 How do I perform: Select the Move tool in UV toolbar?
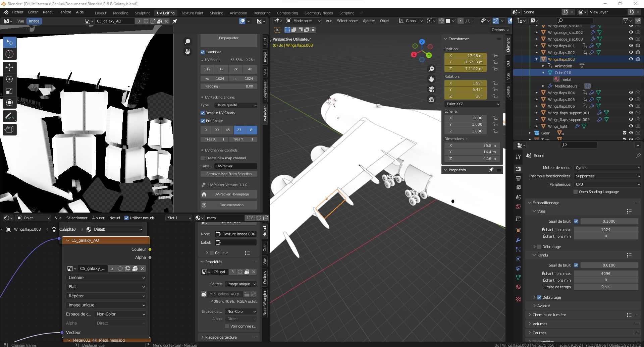[x=9, y=67]
